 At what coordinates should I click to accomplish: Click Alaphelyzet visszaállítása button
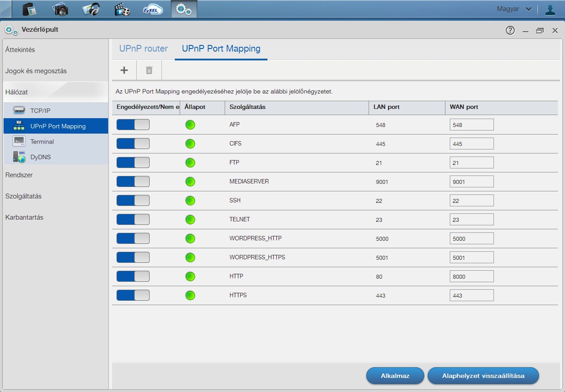tap(483, 376)
